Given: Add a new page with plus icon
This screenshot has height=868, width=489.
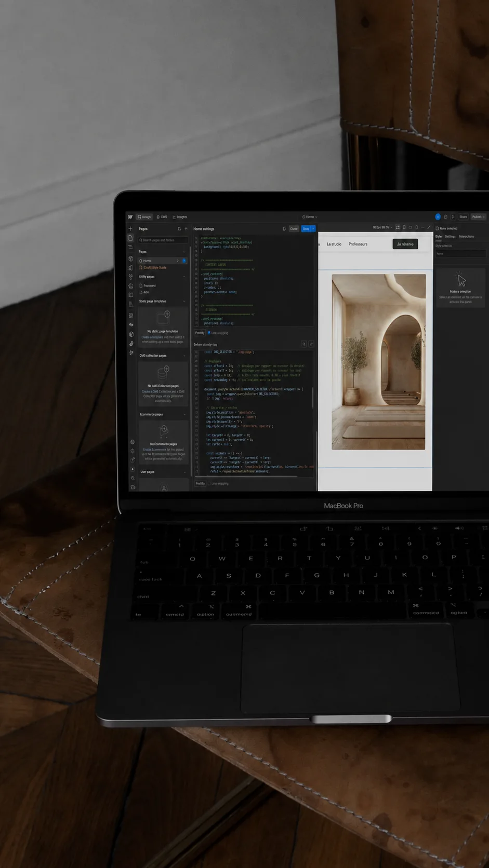Looking at the screenshot, I should click(186, 229).
